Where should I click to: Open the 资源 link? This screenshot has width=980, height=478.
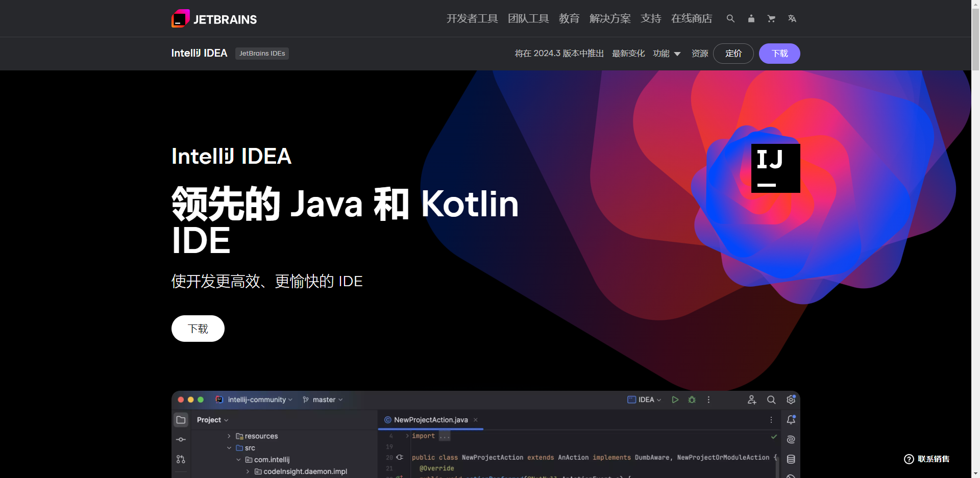pos(700,53)
